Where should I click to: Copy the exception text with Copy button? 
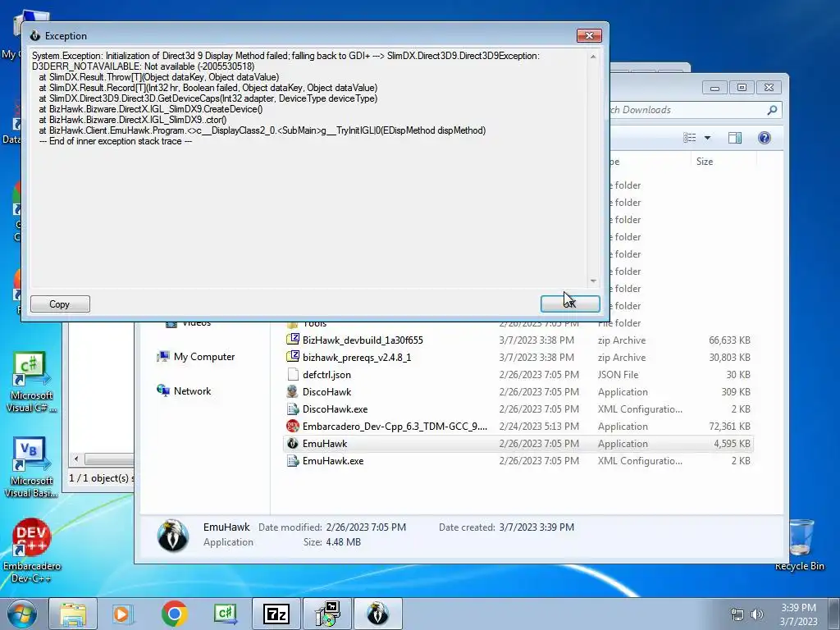click(x=60, y=304)
